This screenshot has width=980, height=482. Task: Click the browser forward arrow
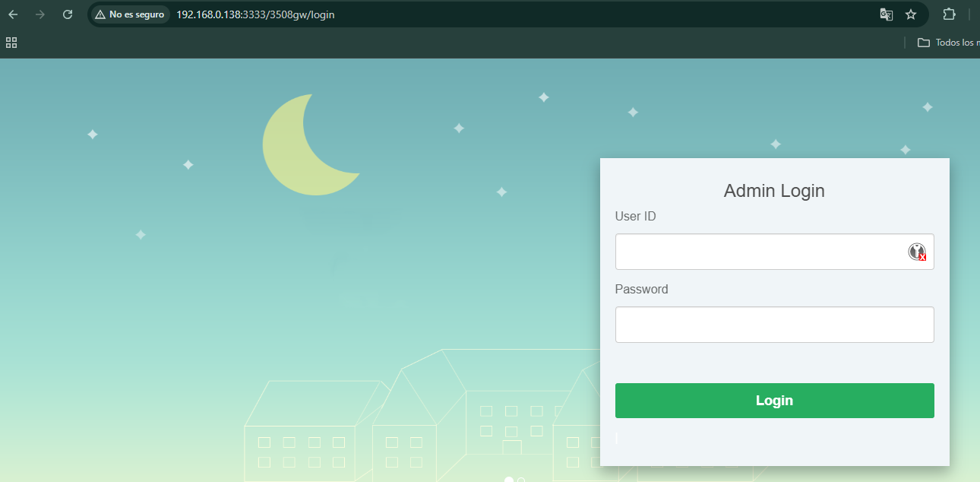(x=40, y=14)
